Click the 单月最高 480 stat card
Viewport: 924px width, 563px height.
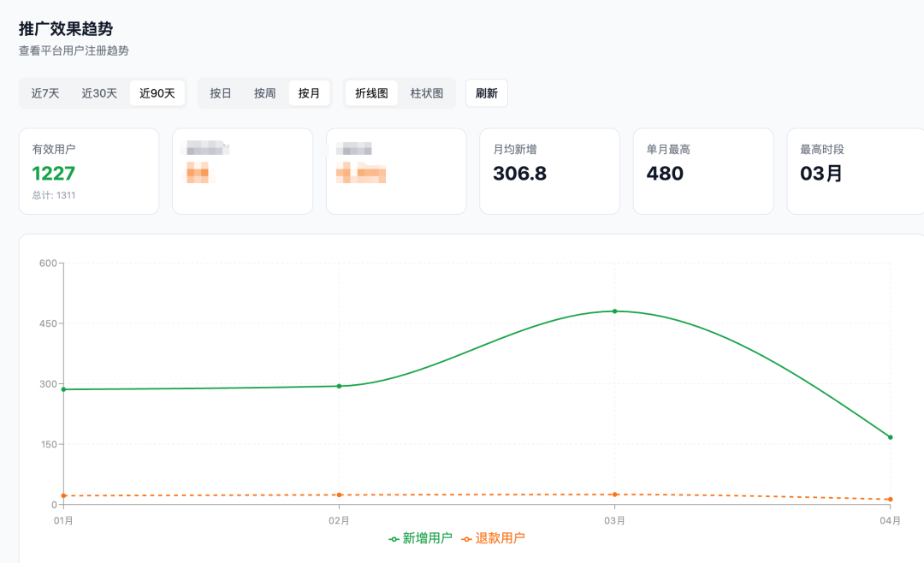(703, 170)
